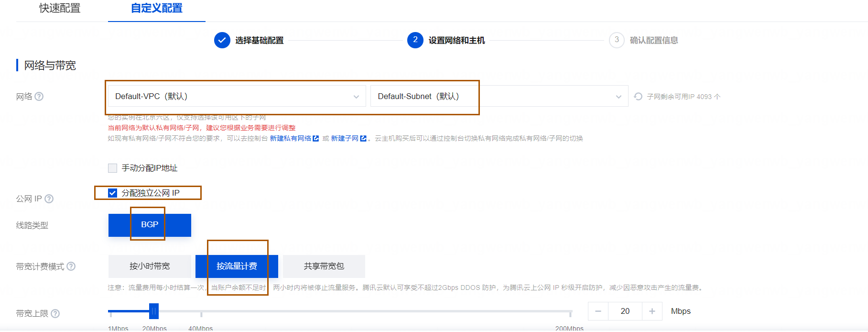Click the bandwidth slider handle
The height and width of the screenshot is (332, 868).
coord(153,311)
